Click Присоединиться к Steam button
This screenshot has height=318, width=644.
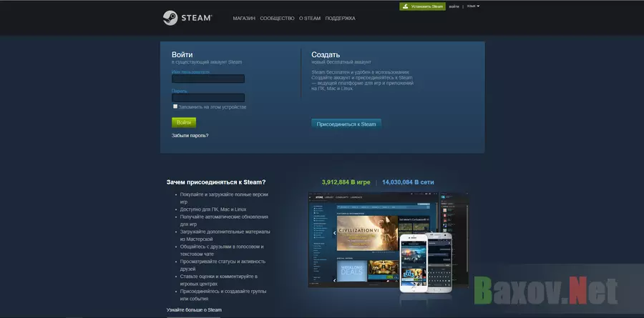[346, 124]
